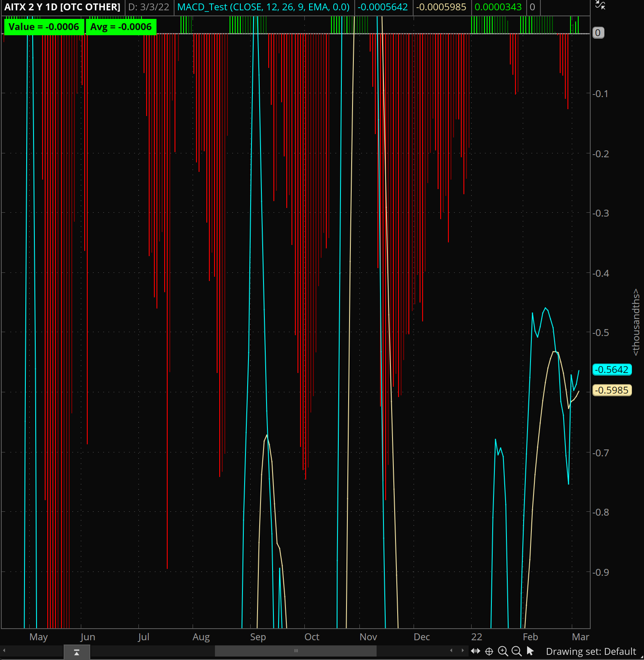Viewport: 644px width, 660px height.
Task: Click the Mar label on time axis
Action: click(581, 637)
